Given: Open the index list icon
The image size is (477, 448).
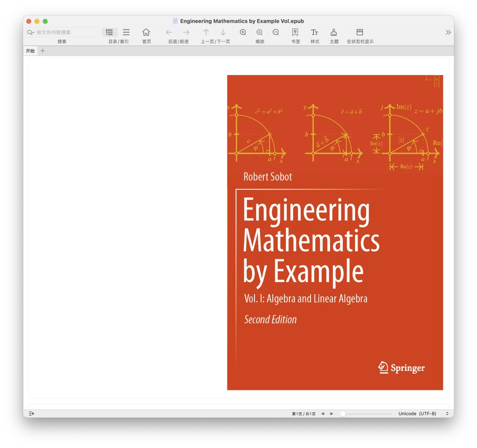Looking at the screenshot, I should (x=126, y=32).
